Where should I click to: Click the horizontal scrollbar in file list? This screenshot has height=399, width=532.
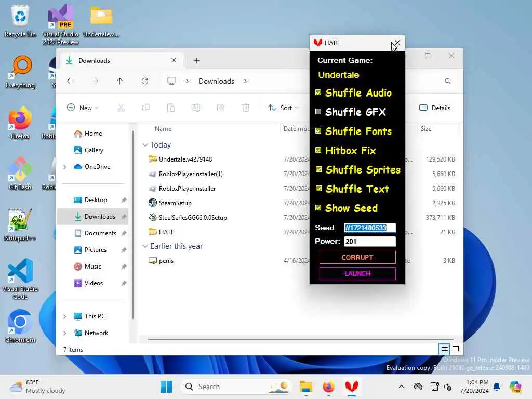[301, 339]
